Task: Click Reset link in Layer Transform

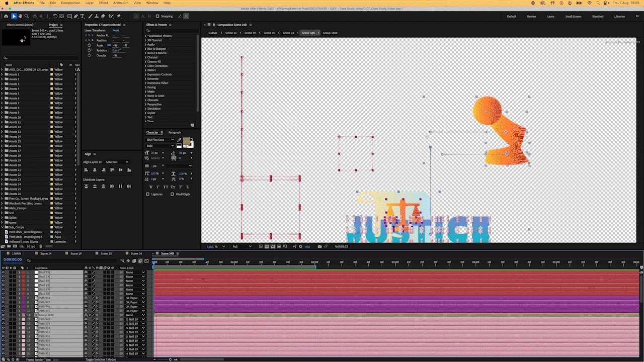Action: pyautogui.click(x=116, y=30)
